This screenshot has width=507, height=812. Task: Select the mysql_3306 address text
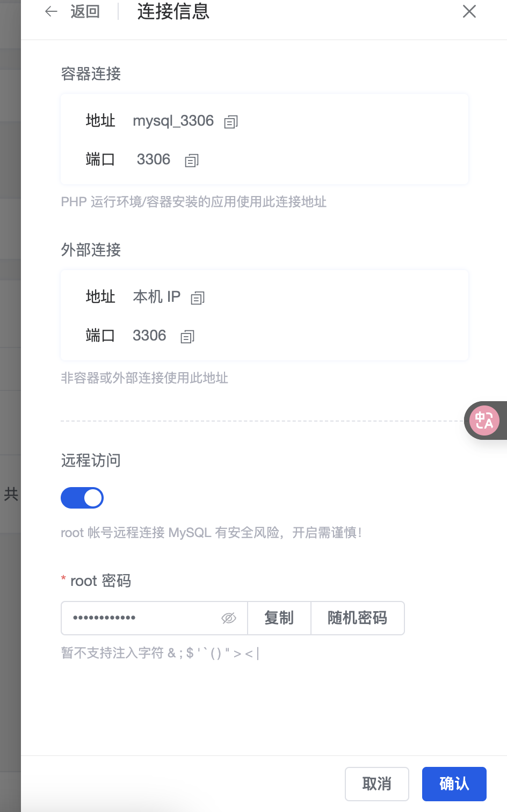[x=173, y=121]
